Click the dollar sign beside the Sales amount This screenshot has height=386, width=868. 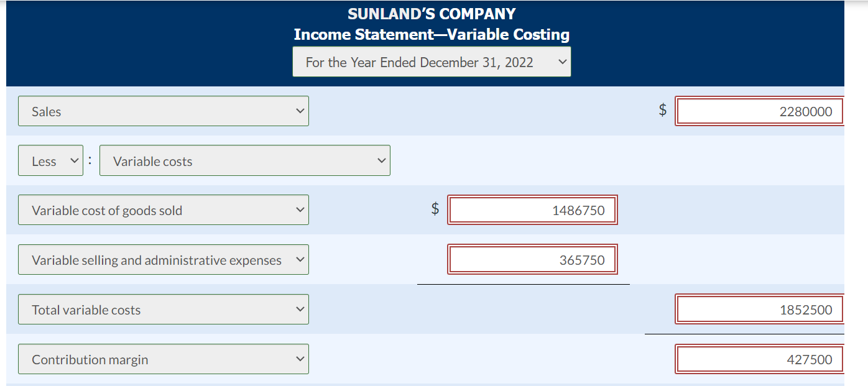pyautogui.click(x=662, y=111)
